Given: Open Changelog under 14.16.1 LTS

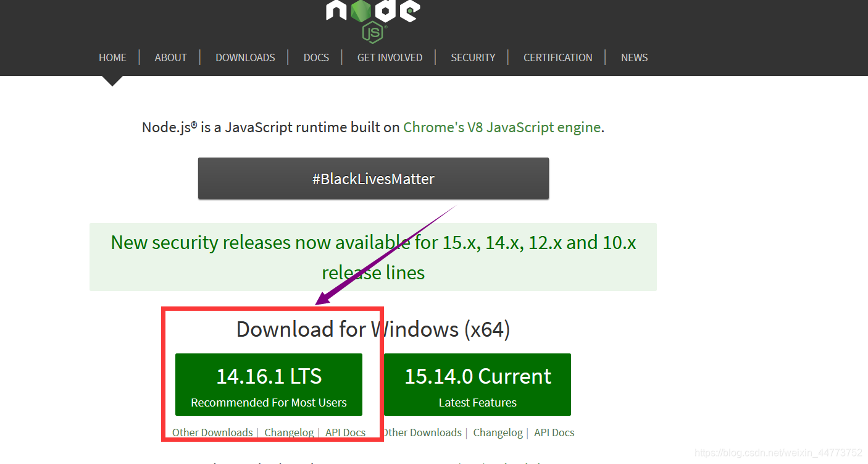Looking at the screenshot, I should click(x=289, y=432).
